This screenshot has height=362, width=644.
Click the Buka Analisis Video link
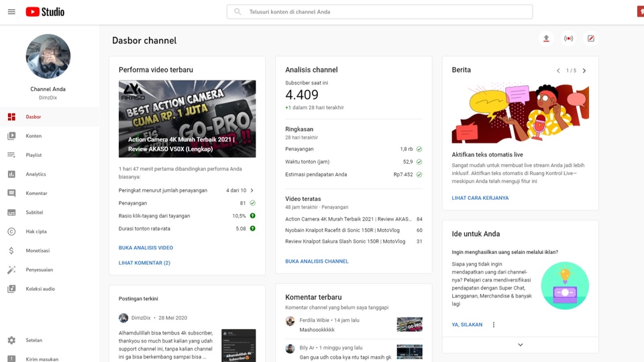[x=146, y=248]
